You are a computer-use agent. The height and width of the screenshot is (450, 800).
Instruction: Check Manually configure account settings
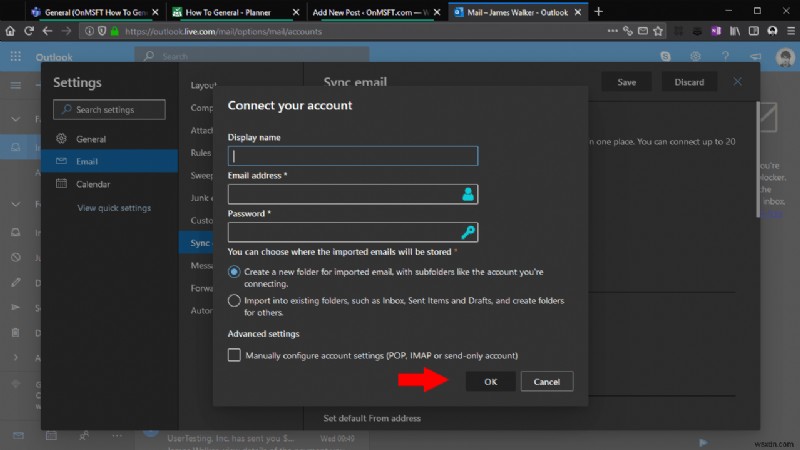[x=234, y=355]
